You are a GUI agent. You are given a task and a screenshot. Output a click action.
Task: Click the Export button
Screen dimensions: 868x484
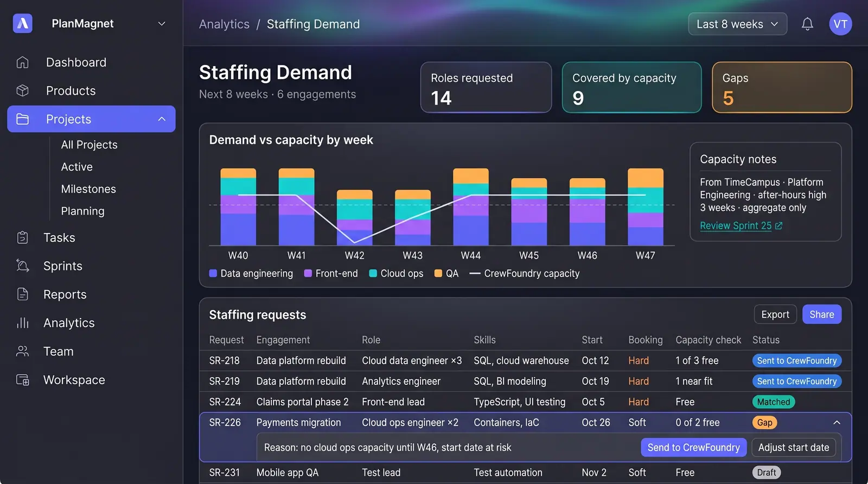[775, 314]
